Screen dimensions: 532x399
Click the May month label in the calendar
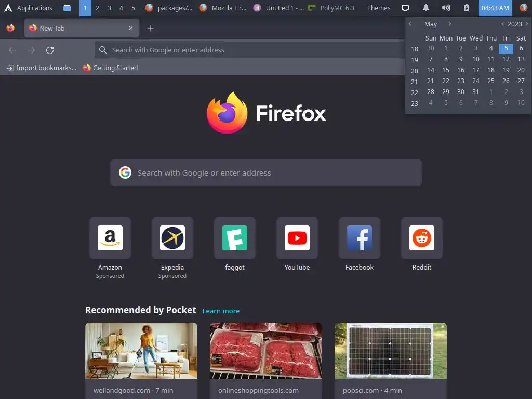pos(431,24)
